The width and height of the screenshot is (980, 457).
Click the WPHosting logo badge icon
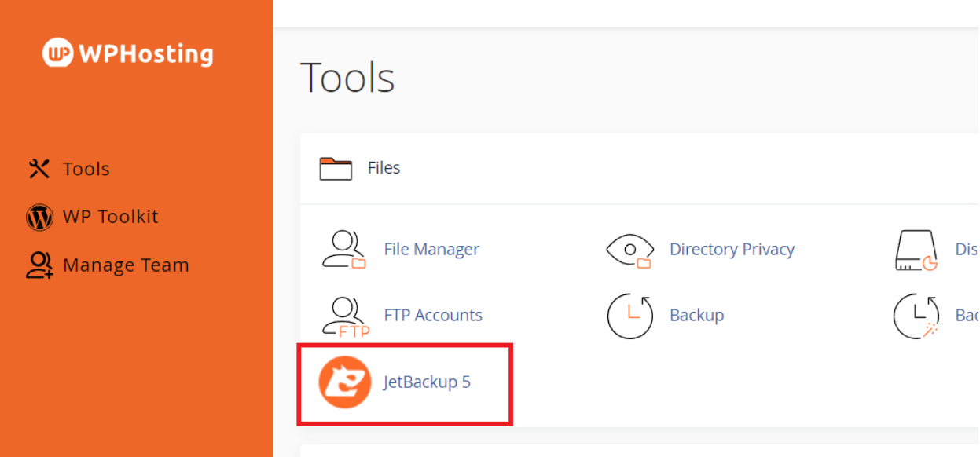[58, 53]
